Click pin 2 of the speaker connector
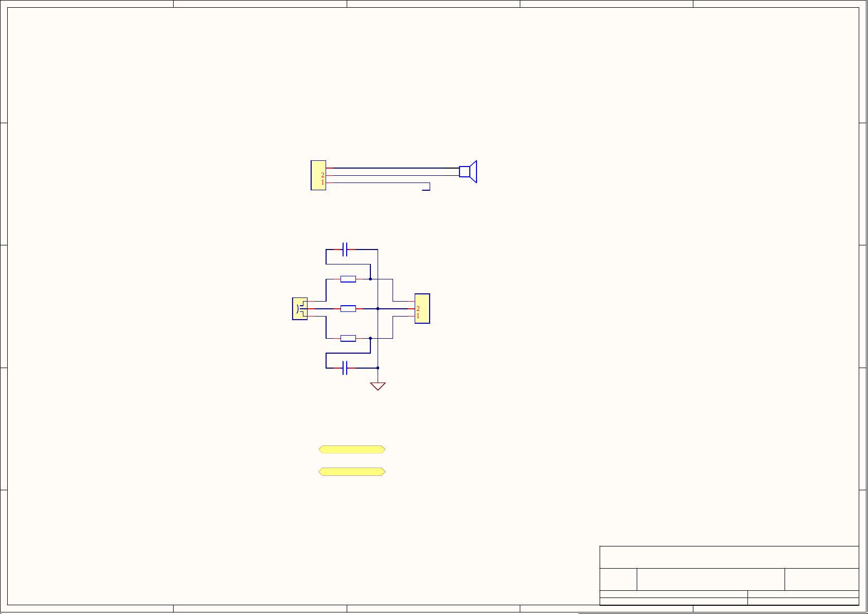 323,175
